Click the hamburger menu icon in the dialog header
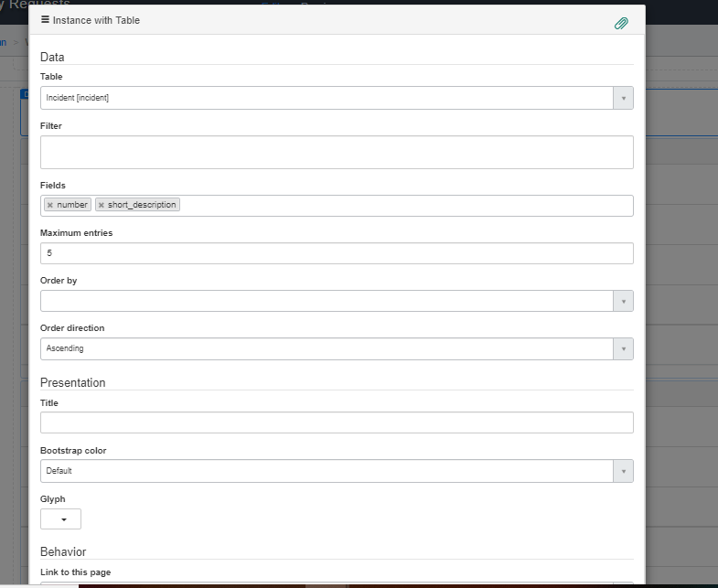718x588 pixels. coord(45,19)
